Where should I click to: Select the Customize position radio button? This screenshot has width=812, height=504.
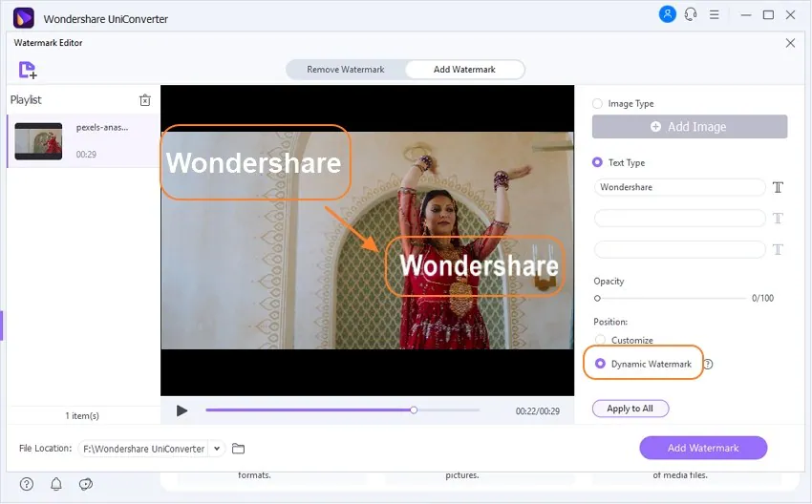pyautogui.click(x=600, y=340)
